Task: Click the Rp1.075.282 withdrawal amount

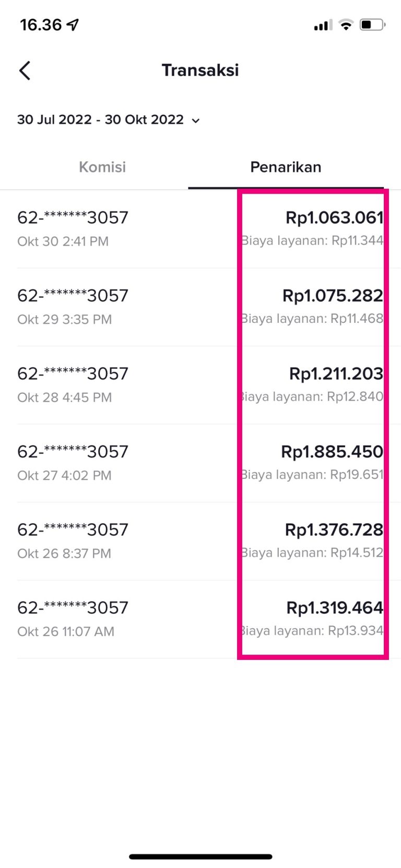Action: point(333,296)
